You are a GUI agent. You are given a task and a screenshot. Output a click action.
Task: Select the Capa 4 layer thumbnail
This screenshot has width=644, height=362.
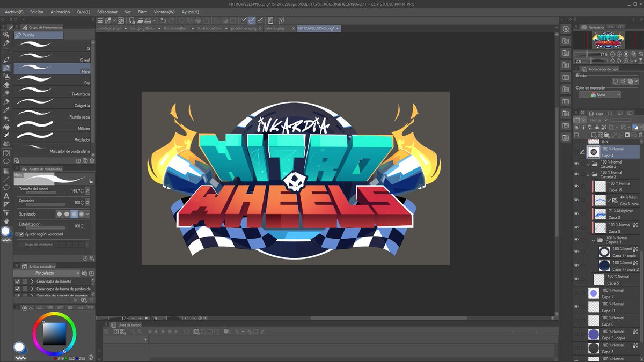click(x=593, y=152)
